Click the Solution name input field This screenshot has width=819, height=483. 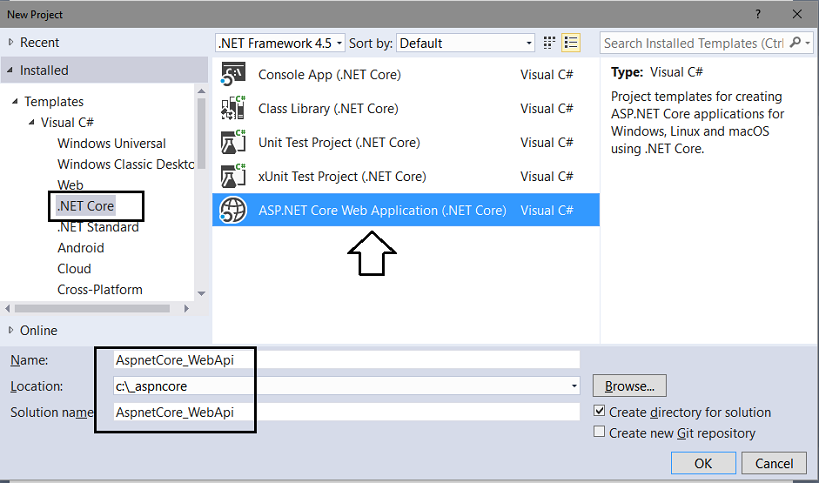[346, 412]
